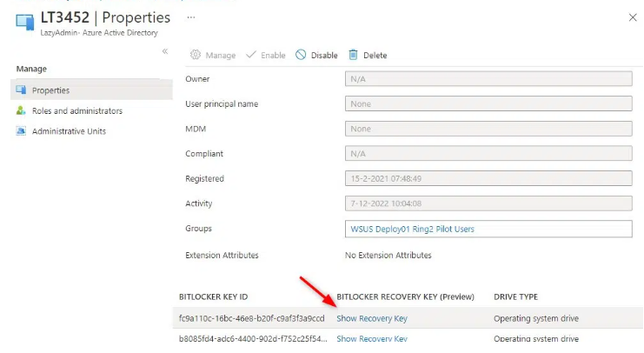644x353 pixels.
Task: Click the Properties icon in sidebar
Action: [x=22, y=90]
